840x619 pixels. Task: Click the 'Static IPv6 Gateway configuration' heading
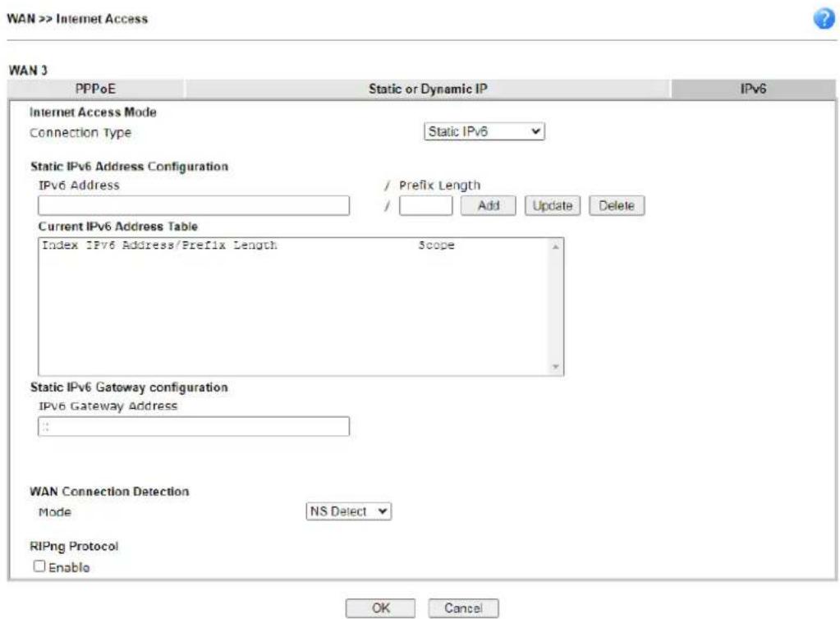tap(129, 387)
